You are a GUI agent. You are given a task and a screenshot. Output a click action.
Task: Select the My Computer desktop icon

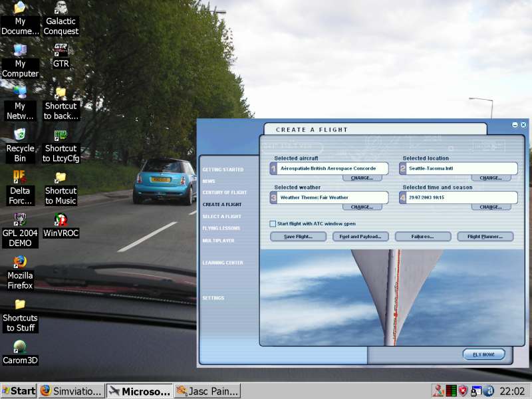coord(20,61)
